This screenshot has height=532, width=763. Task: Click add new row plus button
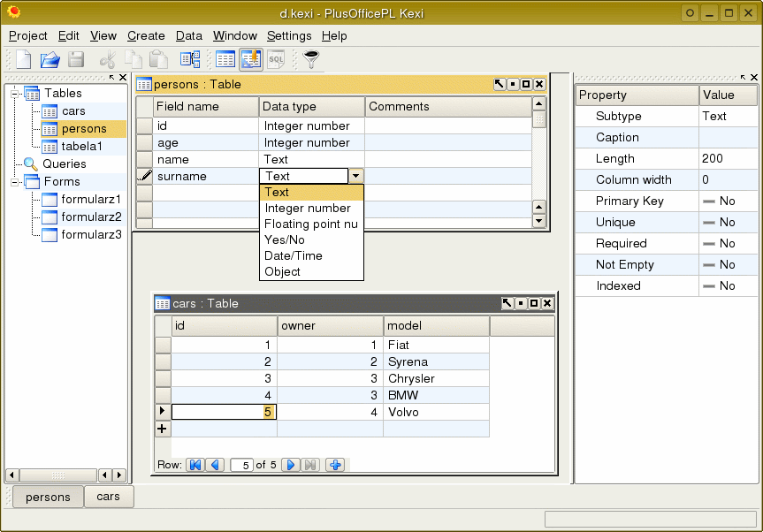[335, 465]
